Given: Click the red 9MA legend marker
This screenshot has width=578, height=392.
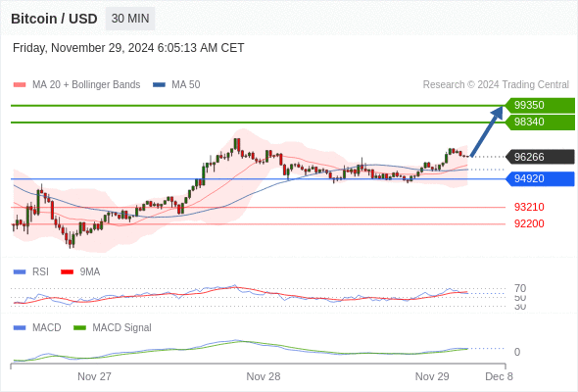Looking at the screenshot, I should point(67,272).
